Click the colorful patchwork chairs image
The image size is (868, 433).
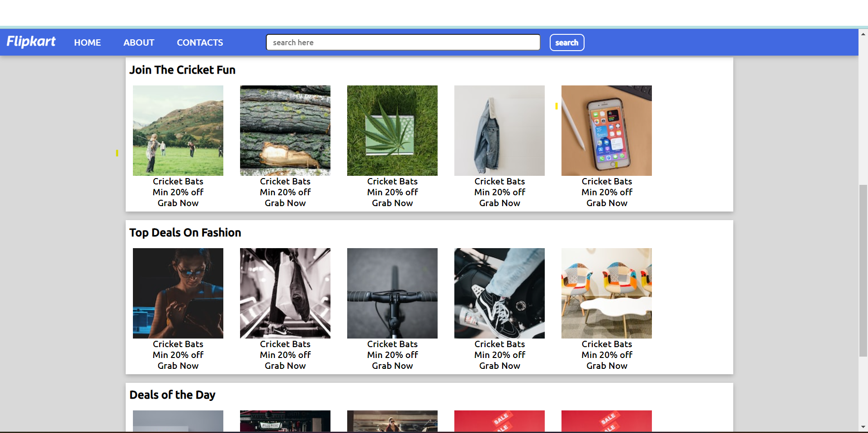pyautogui.click(x=607, y=293)
